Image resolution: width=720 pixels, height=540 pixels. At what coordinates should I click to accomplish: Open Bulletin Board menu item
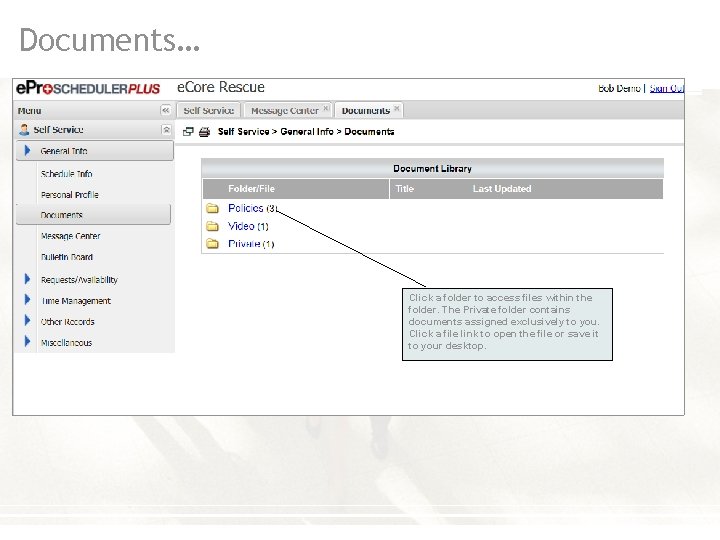click(x=67, y=257)
